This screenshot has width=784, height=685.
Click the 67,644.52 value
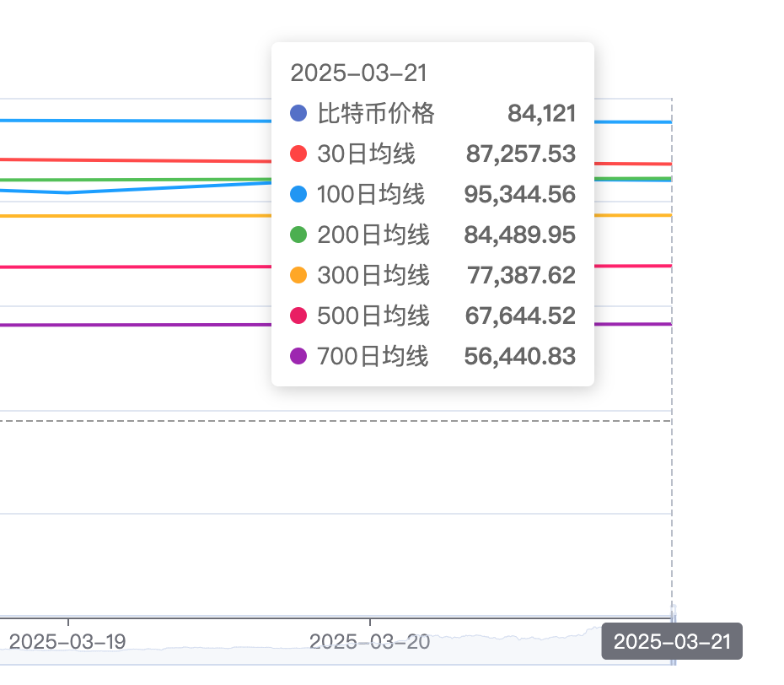520,316
